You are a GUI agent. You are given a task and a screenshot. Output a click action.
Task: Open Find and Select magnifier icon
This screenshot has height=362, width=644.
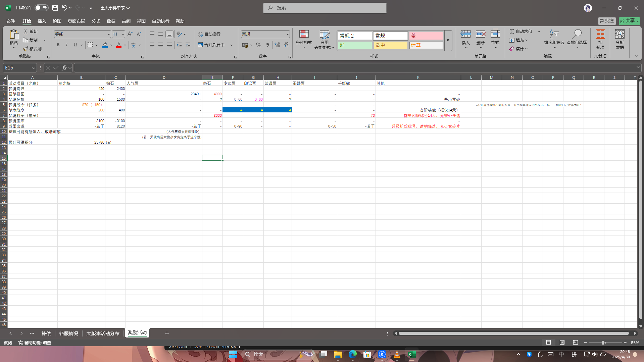pos(577,34)
